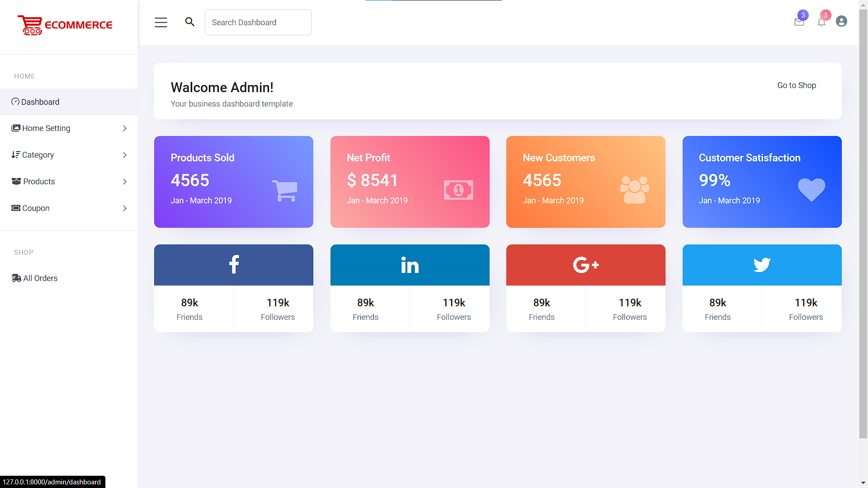
Task: Open the user profile avatar icon
Action: 841,21
